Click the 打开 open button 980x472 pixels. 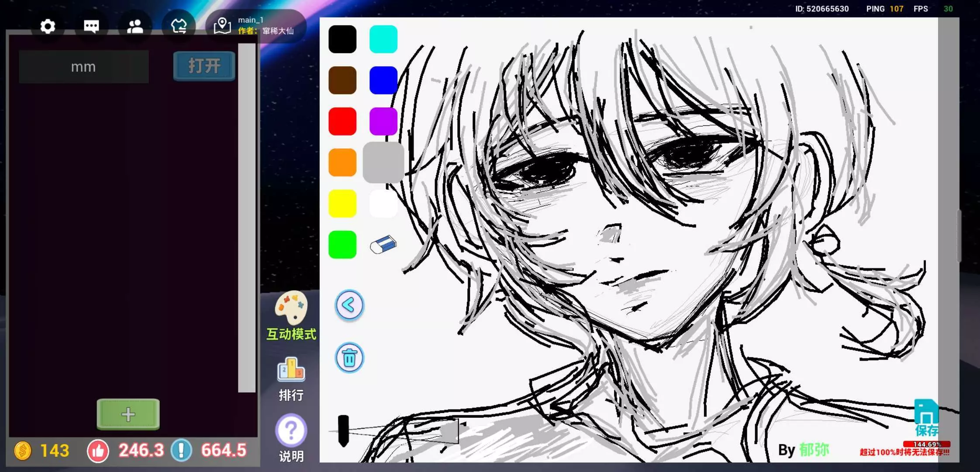point(204,66)
